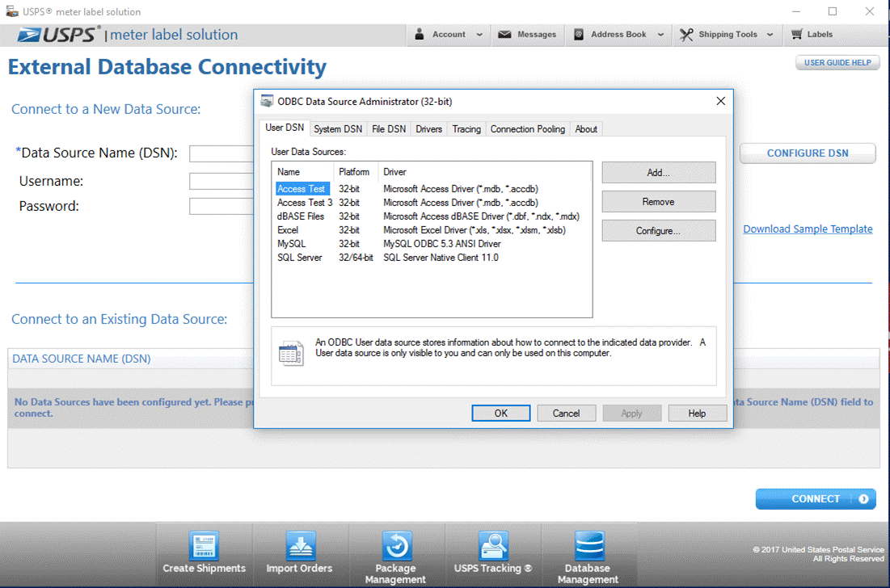Image resolution: width=890 pixels, height=588 pixels.
Task: Click the ODBC dialog title bar icon
Action: click(x=266, y=101)
